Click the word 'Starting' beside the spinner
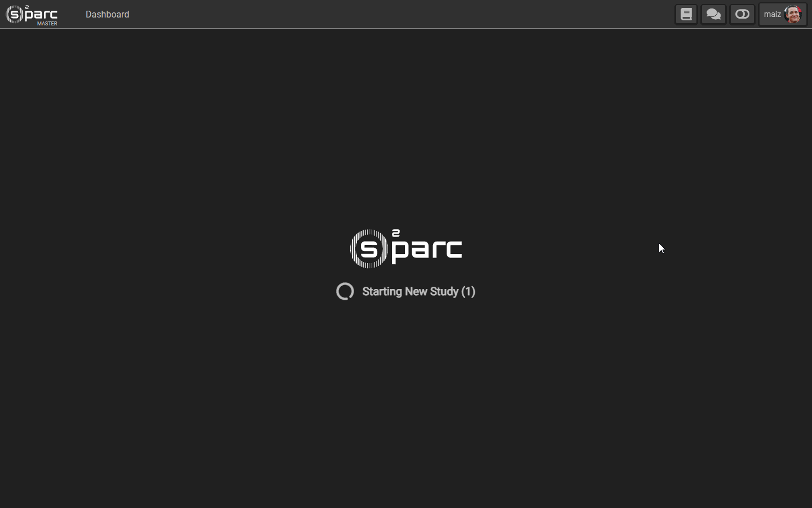This screenshot has height=508, width=812. (x=382, y=292)
